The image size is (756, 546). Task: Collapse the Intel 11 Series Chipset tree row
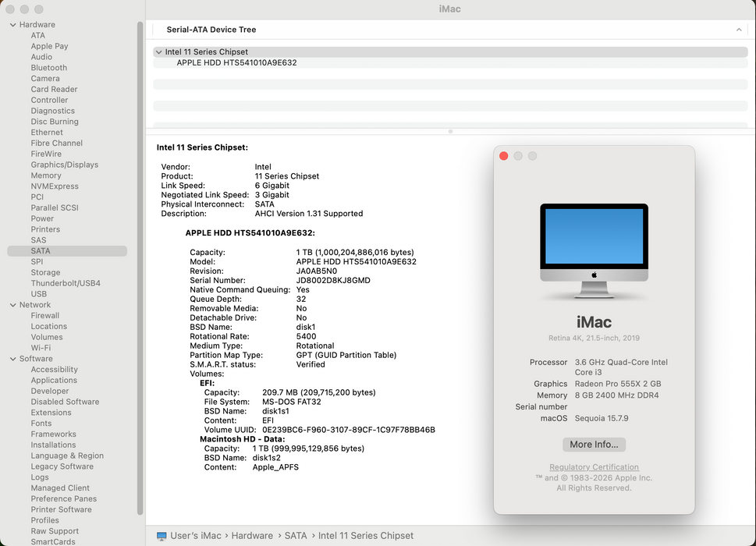[158, 52]
